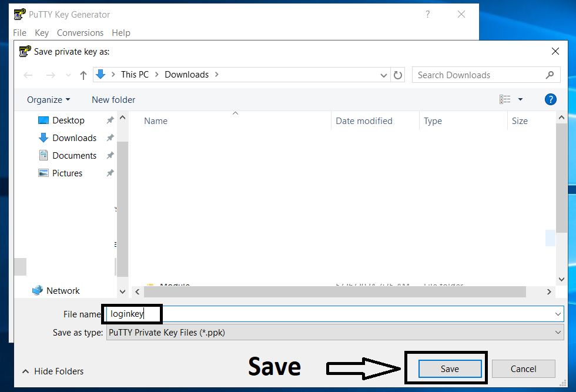Expand the chevron after This PC
The width and height of the screenshot is (576, 392).
pyautogui.click(x=156, y=75)
